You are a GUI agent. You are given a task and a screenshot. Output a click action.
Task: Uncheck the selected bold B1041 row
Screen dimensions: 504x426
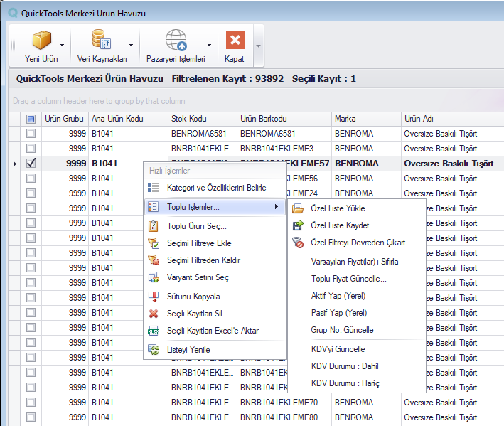click(31, 164)
